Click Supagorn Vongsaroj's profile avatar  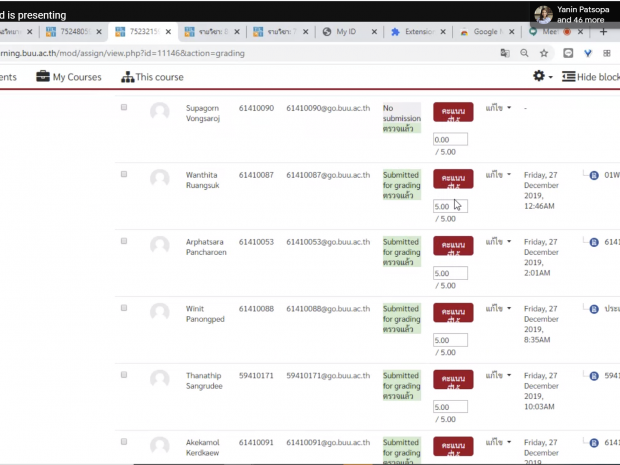coord(159,112)
